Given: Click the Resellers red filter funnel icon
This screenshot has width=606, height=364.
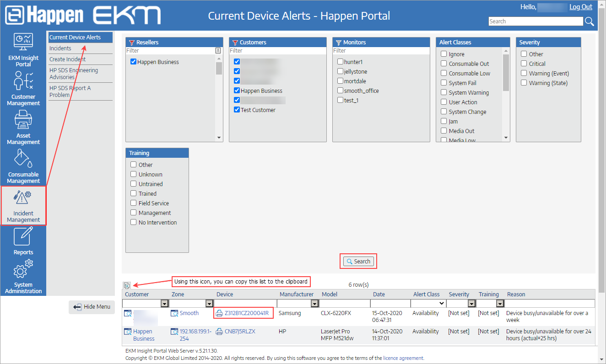Looking at the screenshot, I should point(132,43).
